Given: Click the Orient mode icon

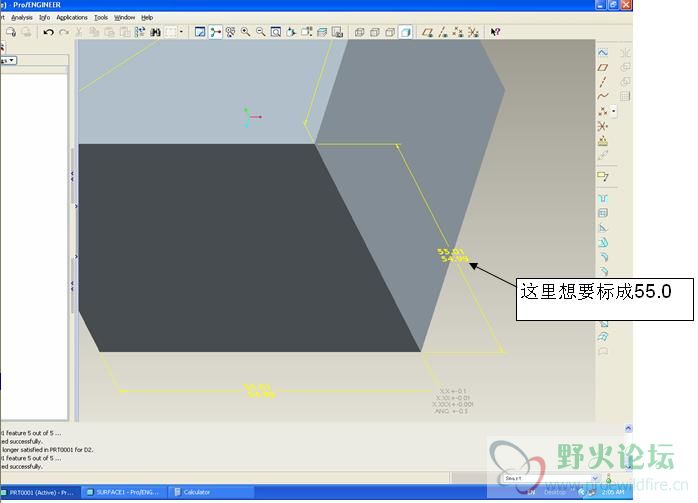Looking at the screenshot, I should click(x=230, y=32).
